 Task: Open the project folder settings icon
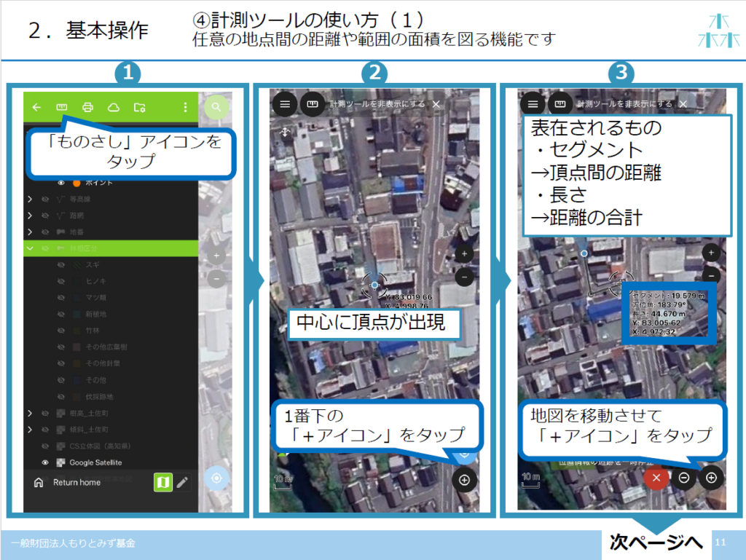pyautogui.click(x=139, y=108)
